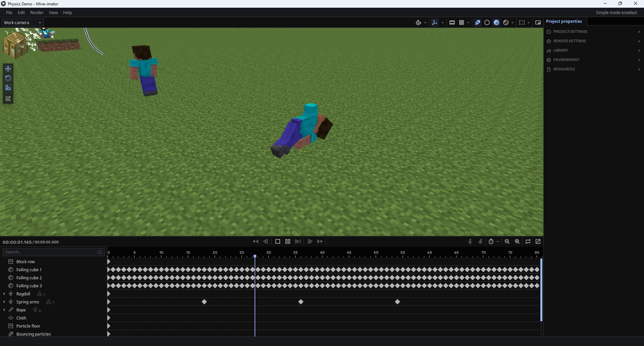Open dropdown next to grid overlay icon

[x=468, y=23]
